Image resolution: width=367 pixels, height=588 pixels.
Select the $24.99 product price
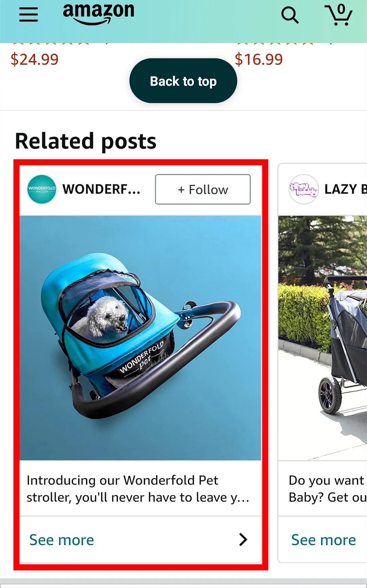[35, 59]
